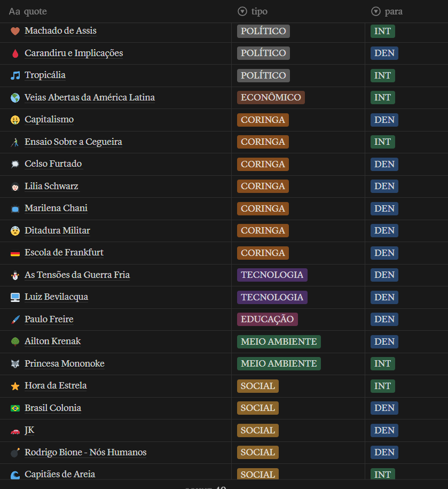Screen dimensions: 448x489
Task: Click the TV icon beside Marilena Chani
Action: (x=15, y=208)
